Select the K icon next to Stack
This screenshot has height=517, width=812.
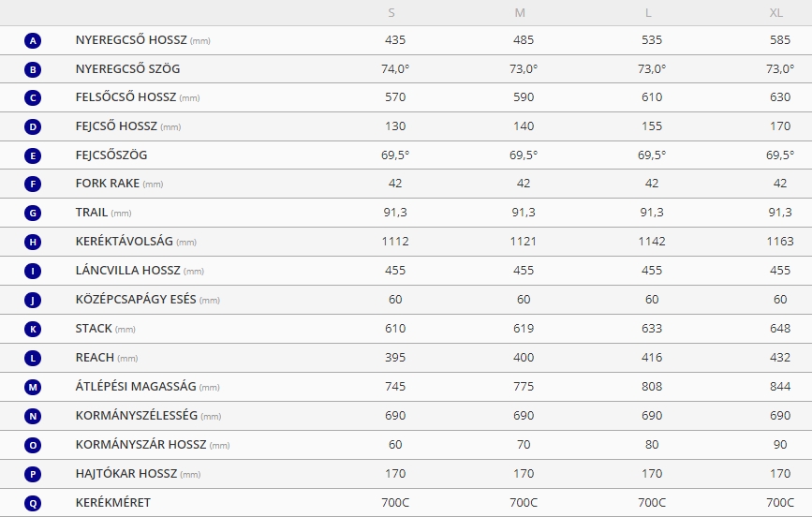(x=33, y=329)
